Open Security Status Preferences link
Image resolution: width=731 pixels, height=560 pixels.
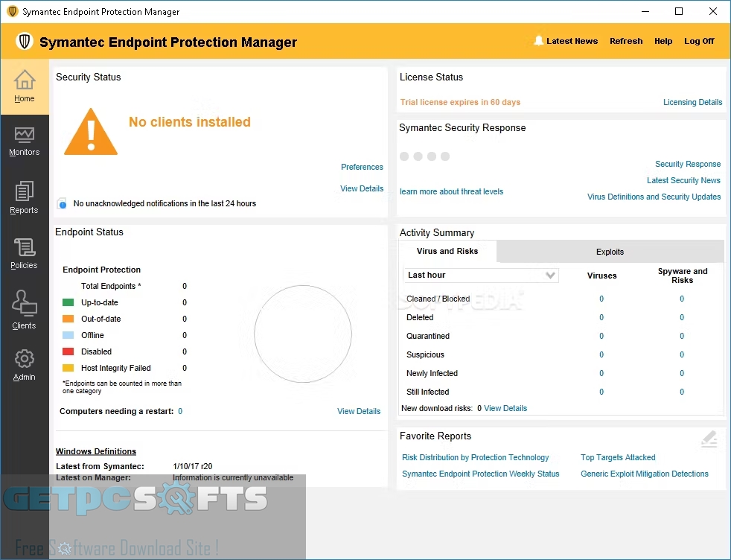(362, 167)
